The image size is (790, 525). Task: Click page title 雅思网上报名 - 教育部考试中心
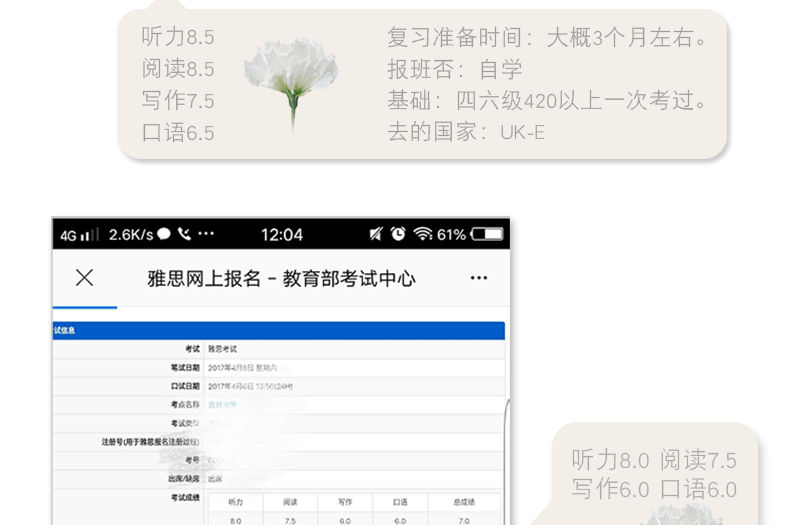281,279
